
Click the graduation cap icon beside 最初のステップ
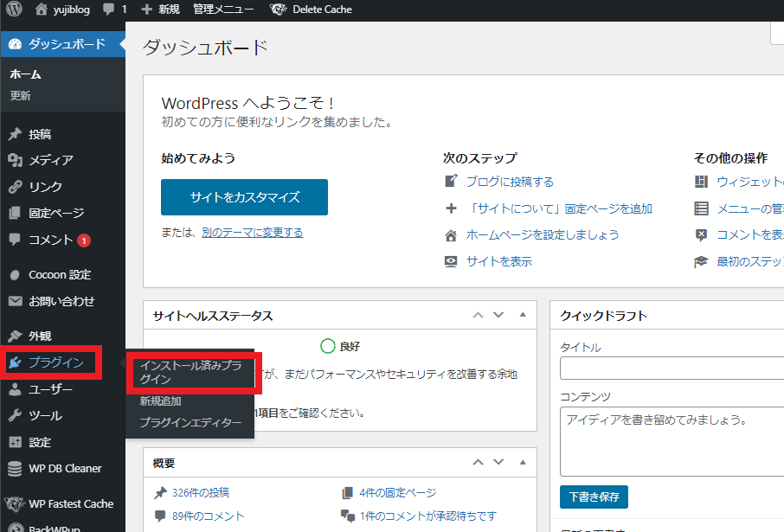click(x=702, y=261)
